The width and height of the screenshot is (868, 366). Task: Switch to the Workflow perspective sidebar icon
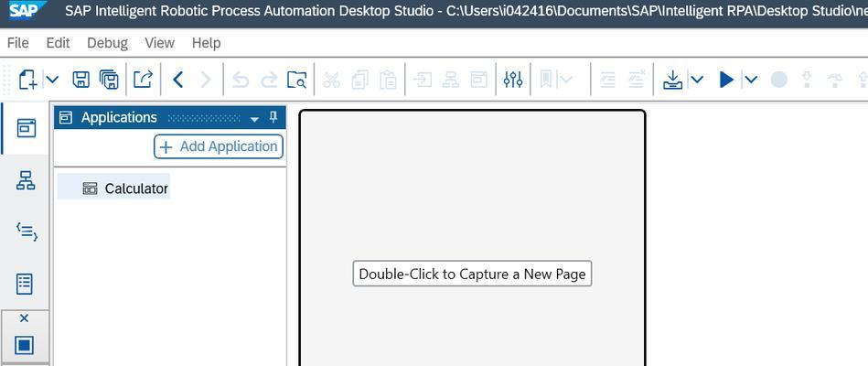(x=26, y=180)
